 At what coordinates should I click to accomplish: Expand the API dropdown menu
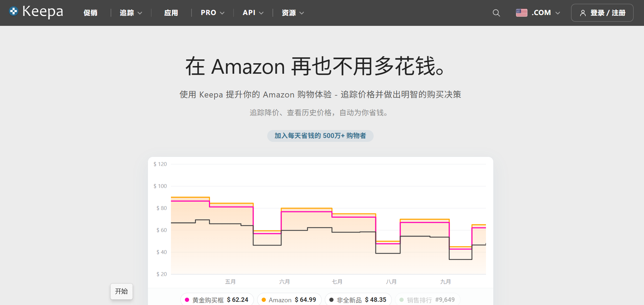(253, 13)
